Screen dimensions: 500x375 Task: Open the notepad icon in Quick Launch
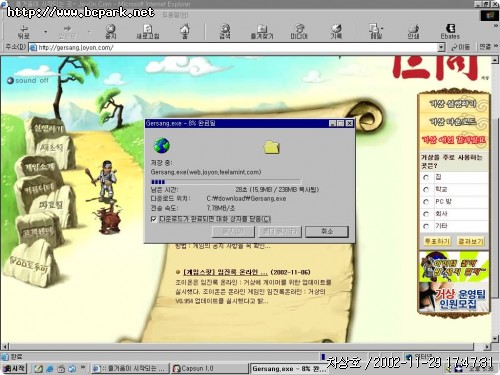pyautogui.click(x=39, y=368)
